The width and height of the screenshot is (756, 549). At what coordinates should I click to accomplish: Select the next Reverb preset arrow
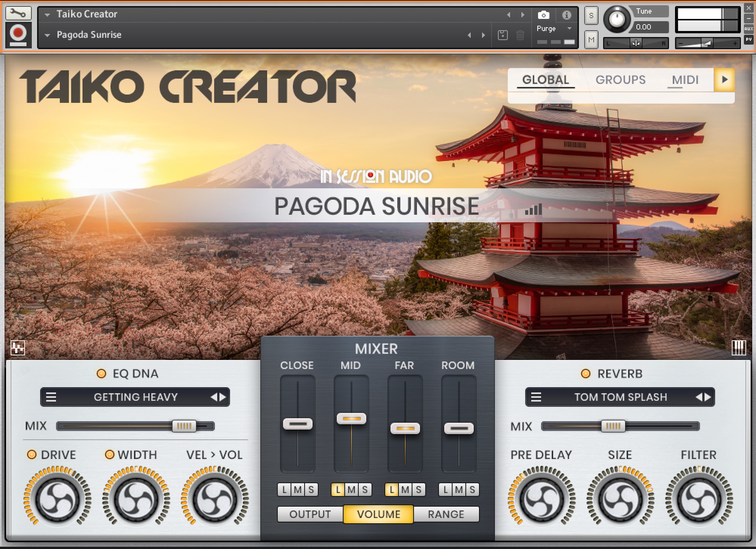(x=708, y=397)
